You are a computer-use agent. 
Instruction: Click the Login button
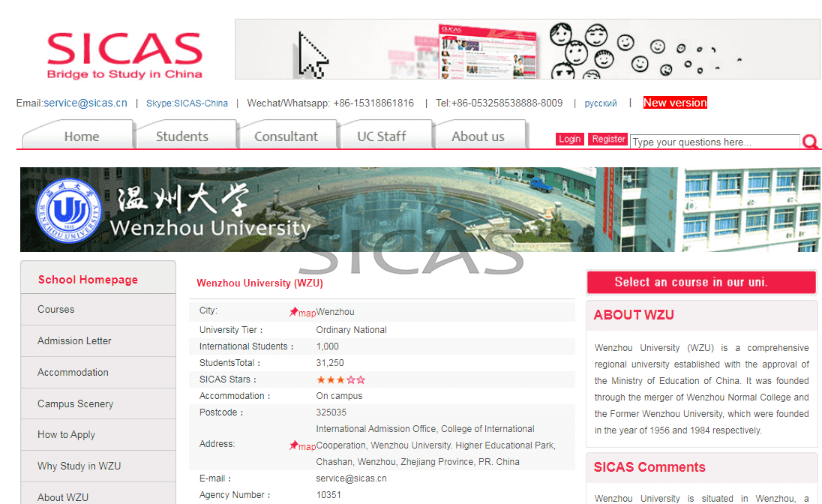[570, 139]
